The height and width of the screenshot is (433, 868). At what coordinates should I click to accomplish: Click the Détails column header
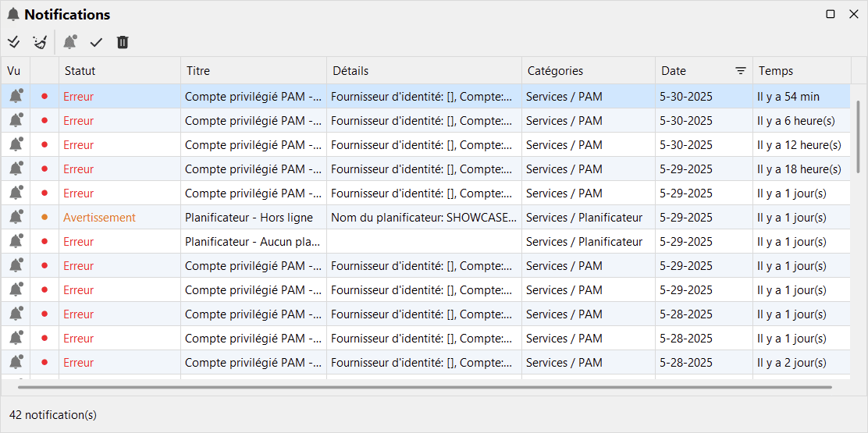click(350, 71)
